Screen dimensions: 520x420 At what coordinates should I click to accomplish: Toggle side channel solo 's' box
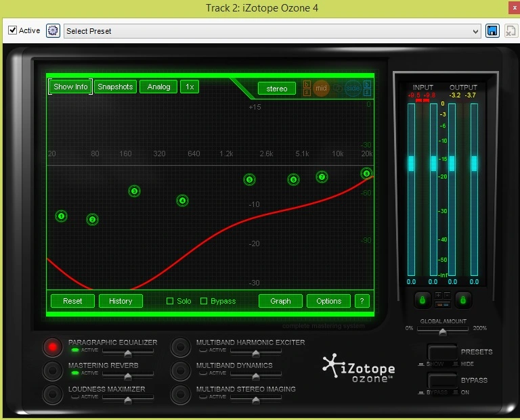367,92
